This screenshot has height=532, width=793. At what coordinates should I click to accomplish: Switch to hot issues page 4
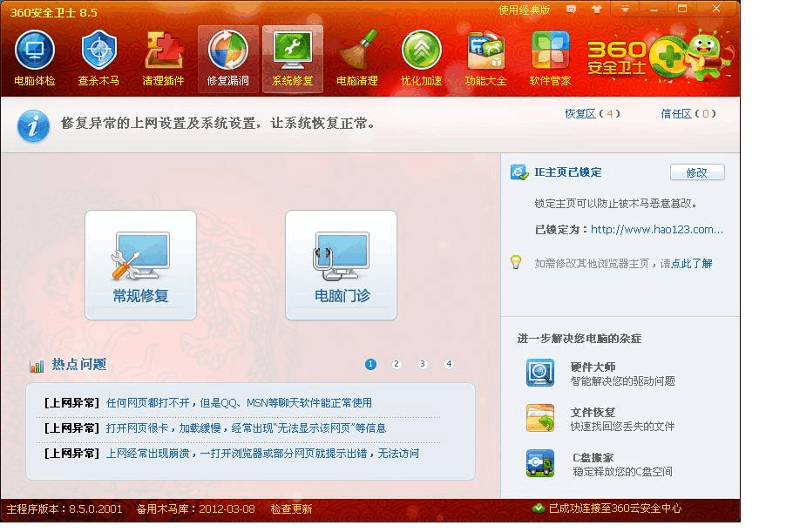(x=449, y=364)
